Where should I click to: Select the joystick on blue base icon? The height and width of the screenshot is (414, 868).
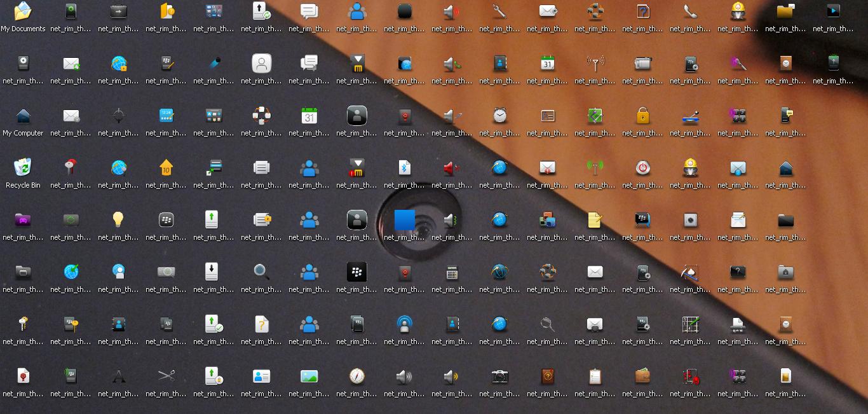[690, 116]
